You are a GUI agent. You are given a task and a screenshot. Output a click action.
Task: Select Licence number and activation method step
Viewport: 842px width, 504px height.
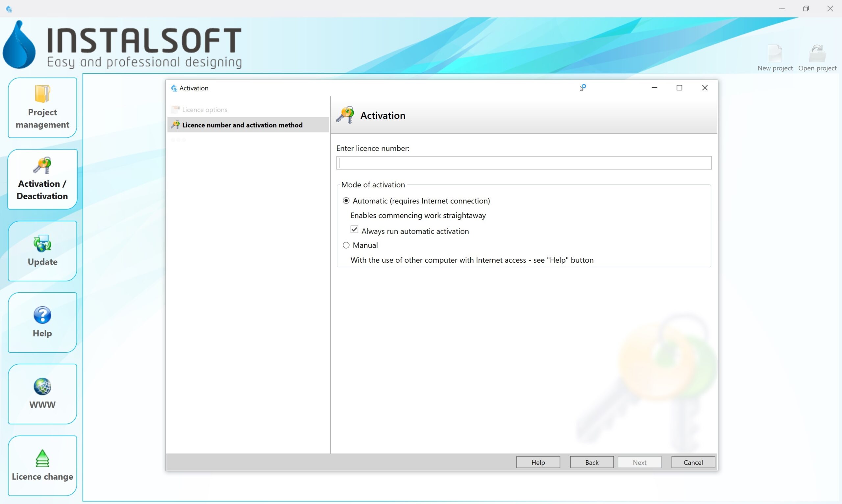point(248,125)
